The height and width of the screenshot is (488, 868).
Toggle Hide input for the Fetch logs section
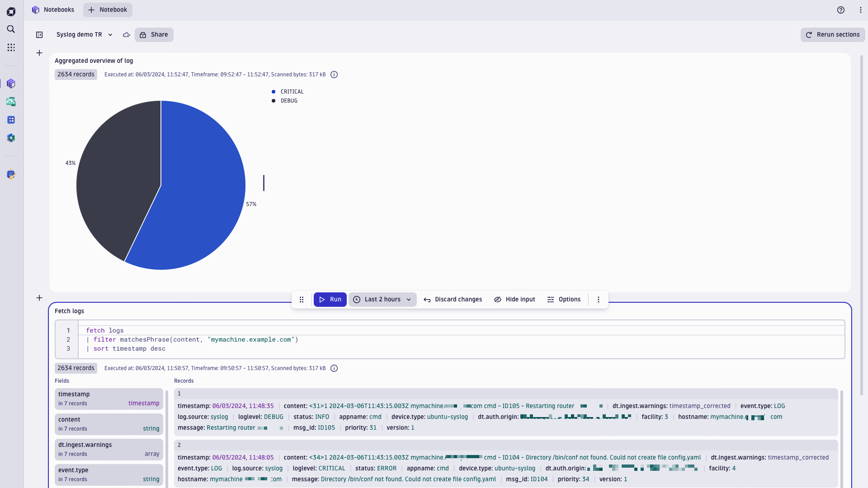click(x=514, y=299)
